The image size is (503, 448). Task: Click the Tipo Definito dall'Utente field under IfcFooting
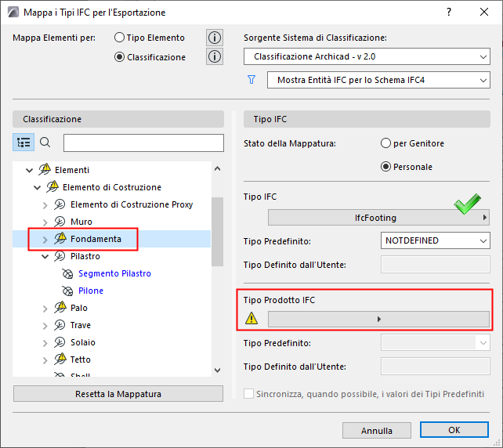[436, 265]
